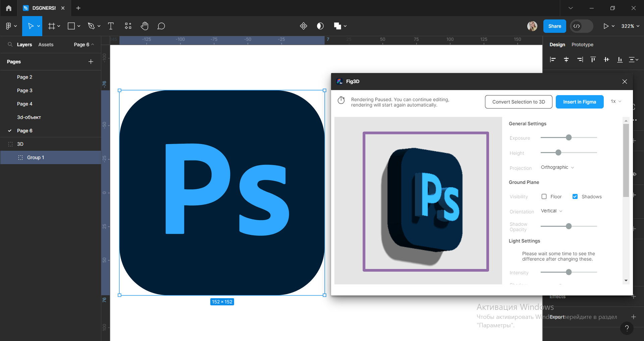This screenshot has width=644, height=341.
Task: Click the Present play icon
Action: pyautogui.click(x=606, y=26)
